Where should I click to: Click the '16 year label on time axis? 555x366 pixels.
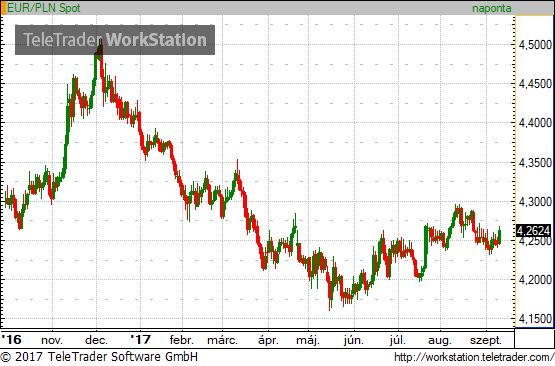tap(11, 340)
